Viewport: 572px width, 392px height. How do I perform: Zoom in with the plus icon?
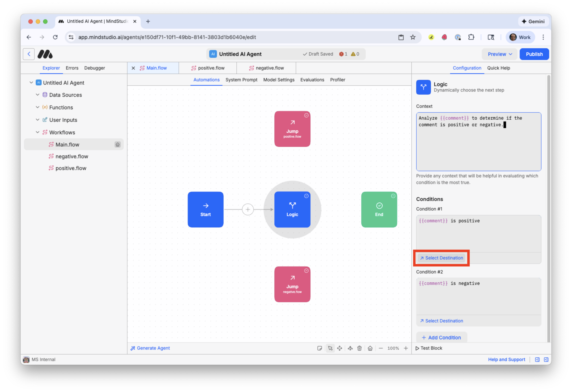point(406,348)
